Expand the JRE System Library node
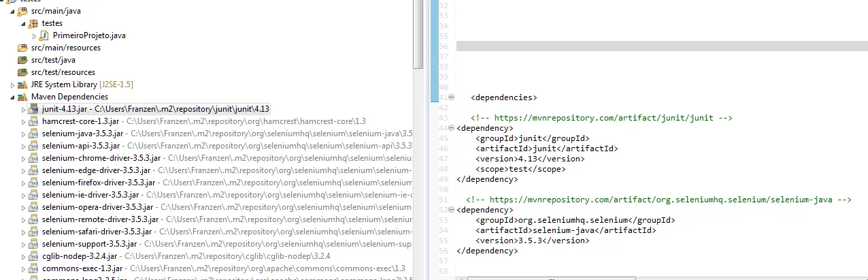Image resolution: width=868 pixels, height=280 pixels. (12, 84)
